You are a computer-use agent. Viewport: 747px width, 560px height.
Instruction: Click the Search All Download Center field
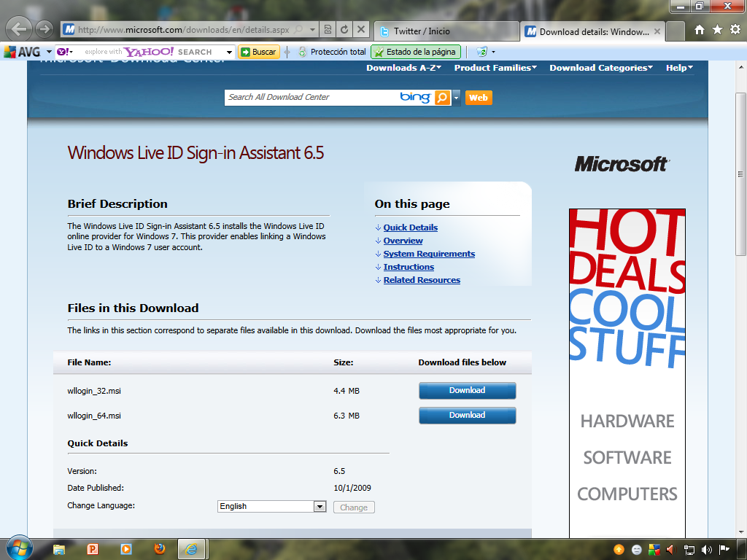(310, 98)
